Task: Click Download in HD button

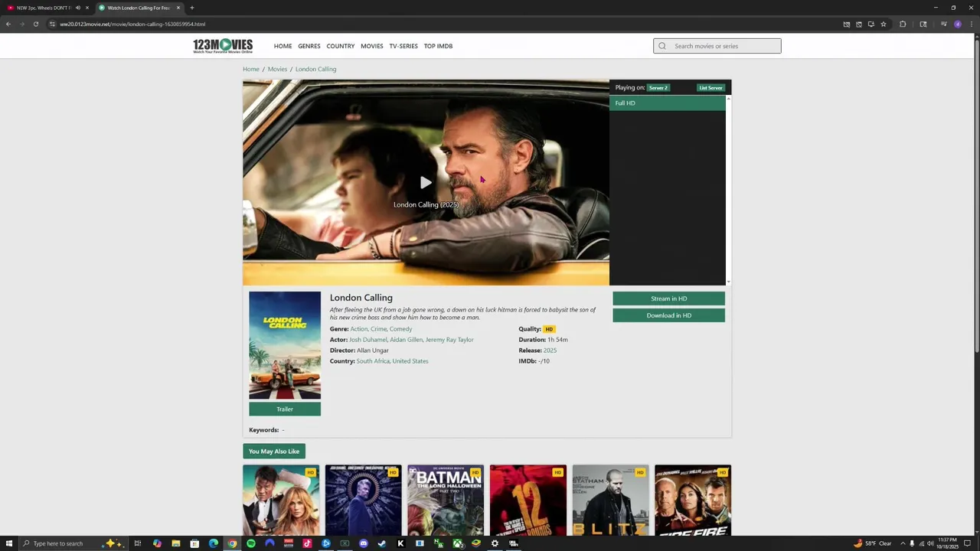Action: point(668,315)
